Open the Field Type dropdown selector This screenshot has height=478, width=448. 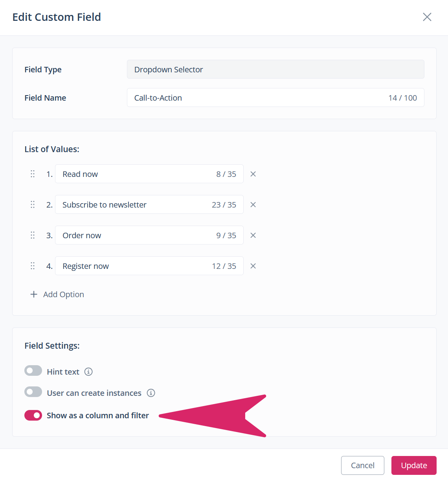click(x=275, y=70)
